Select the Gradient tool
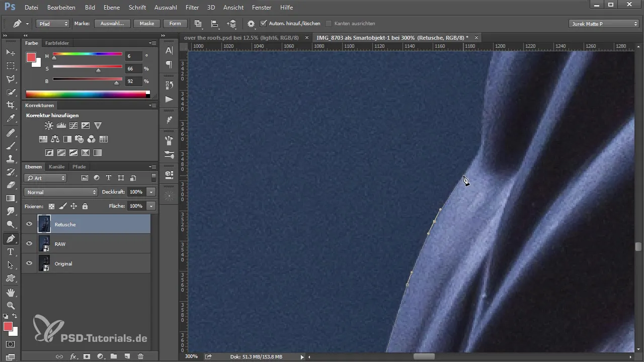Viewport: 644px width, 362px height. (x=11, y=198)
